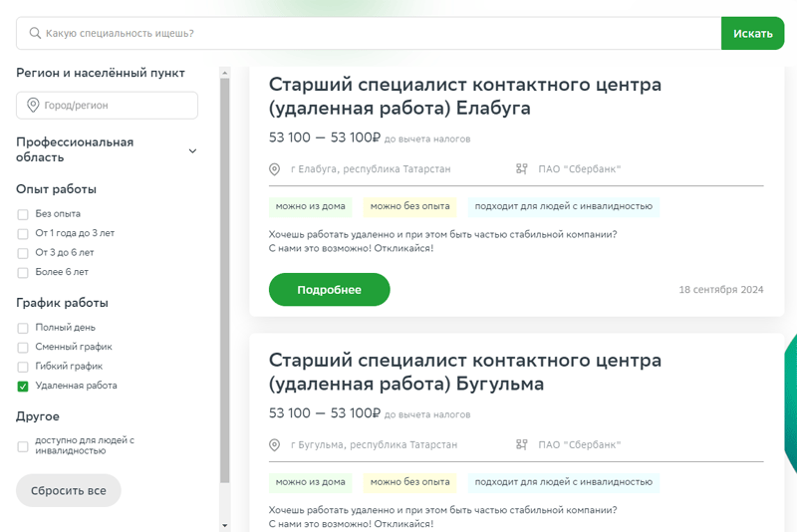Image resolution: width=797 pixels, height=532 pixels.
Task: Click the company icon in the Бугульма listing
Action: coord(521,445)
